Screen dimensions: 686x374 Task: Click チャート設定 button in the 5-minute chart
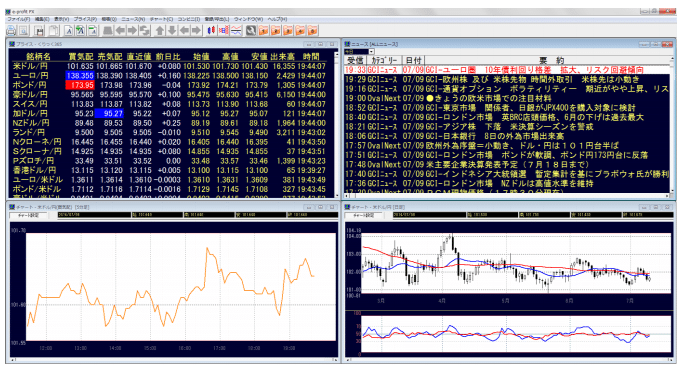pyautogui.click(x=27, y=215)
